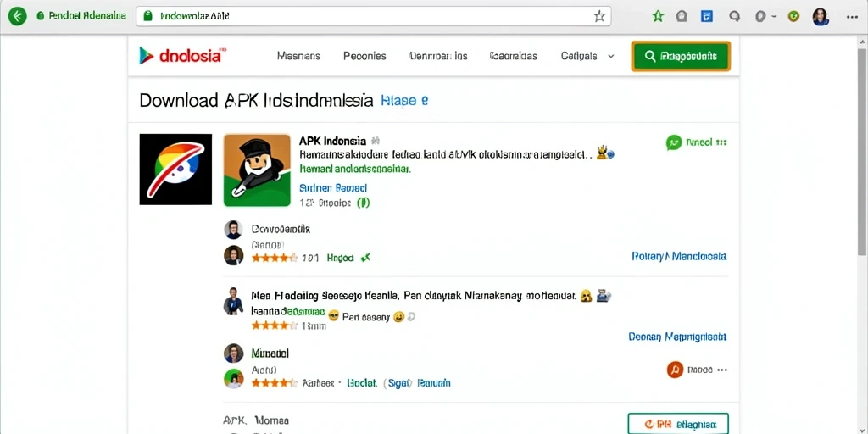Click the 'APK, Idomea' section heading

tap(256, 420)
